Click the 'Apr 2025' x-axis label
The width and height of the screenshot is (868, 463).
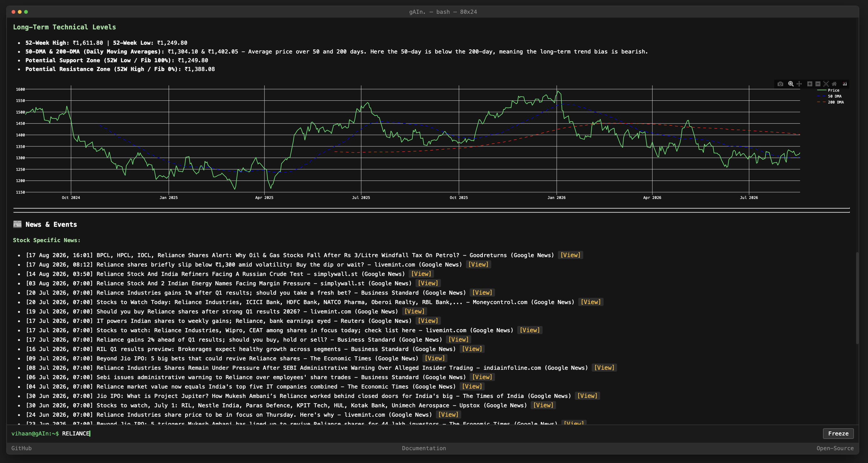tap(264, 198)
